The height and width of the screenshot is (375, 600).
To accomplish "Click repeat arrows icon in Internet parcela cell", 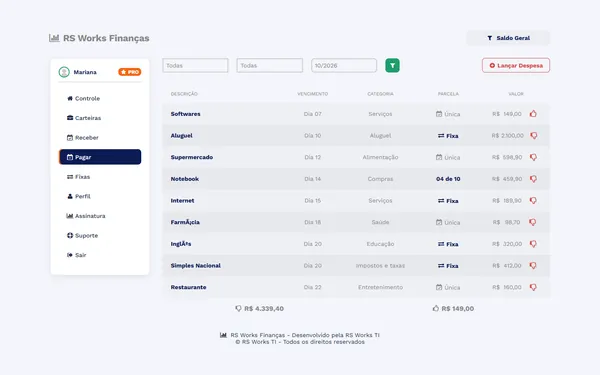I will coord(441,201).
